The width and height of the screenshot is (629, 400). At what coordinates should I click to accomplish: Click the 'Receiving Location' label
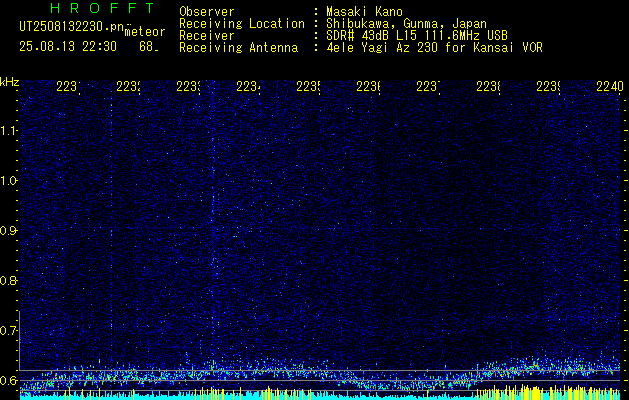tap(242, 24)
